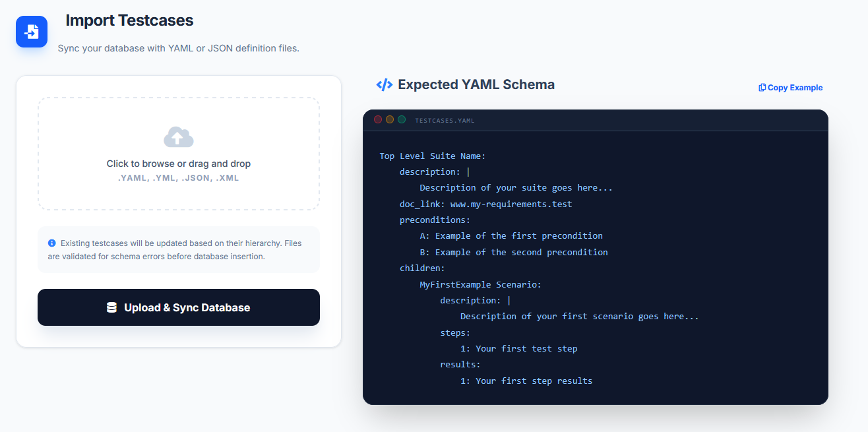The image size is (868, 432).
Task: Open the steps entry in the schema viewer
Action: [x=454, y=332]
